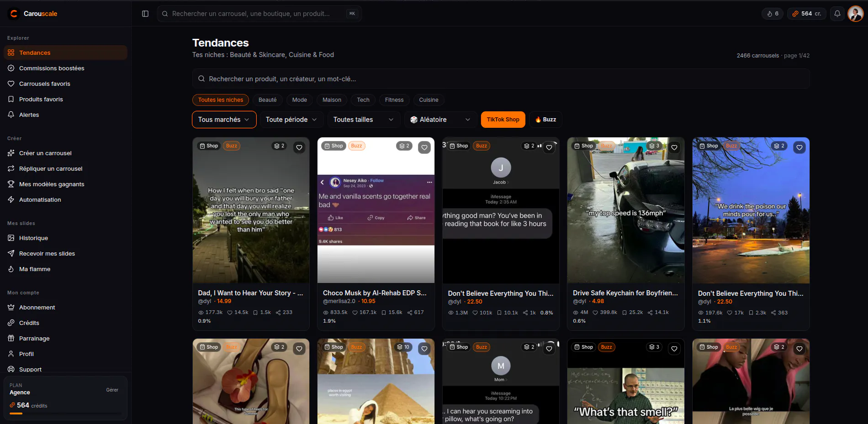The height and width of the screenshot is (424, 868).
Task: Select the Tech niche filter
Action: pos(363,100)
